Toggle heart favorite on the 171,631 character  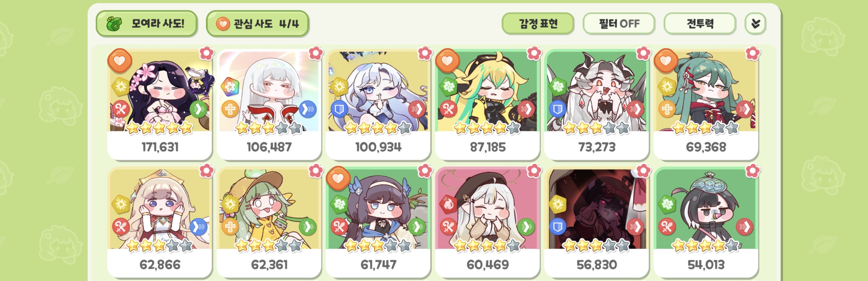pyautogui.click(x=120, y=61)
